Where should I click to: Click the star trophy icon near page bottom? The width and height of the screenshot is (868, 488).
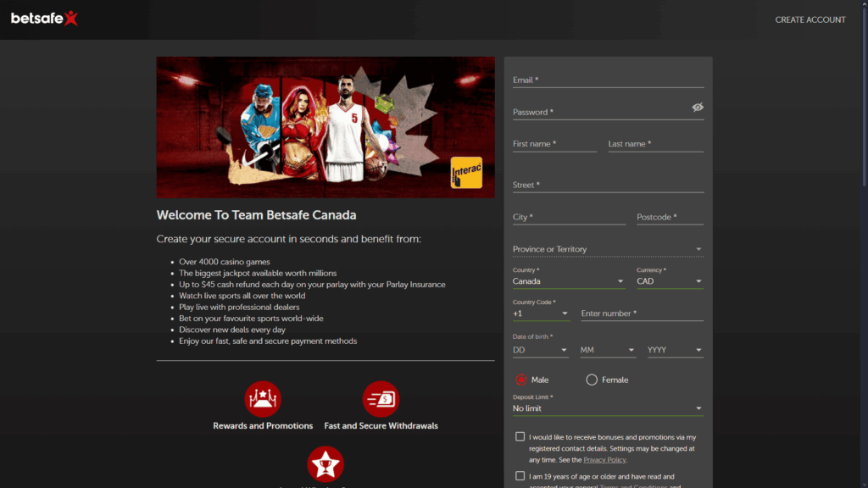[325, 463]
